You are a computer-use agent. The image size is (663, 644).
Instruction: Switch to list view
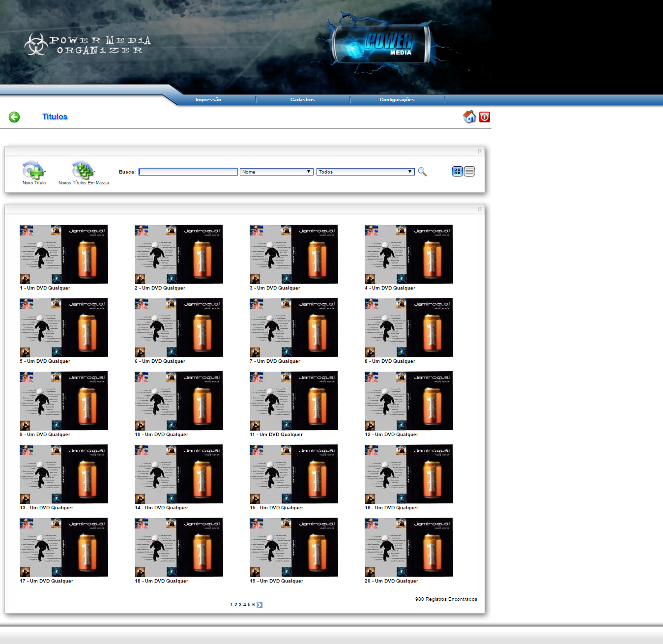pos(469,171)
